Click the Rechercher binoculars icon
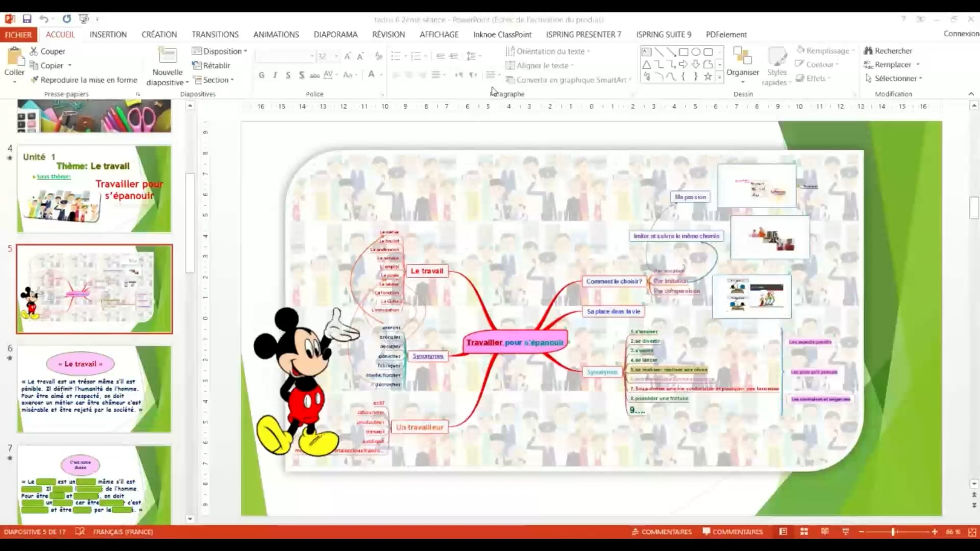980x551 pixels. click(x=868, y=51)
